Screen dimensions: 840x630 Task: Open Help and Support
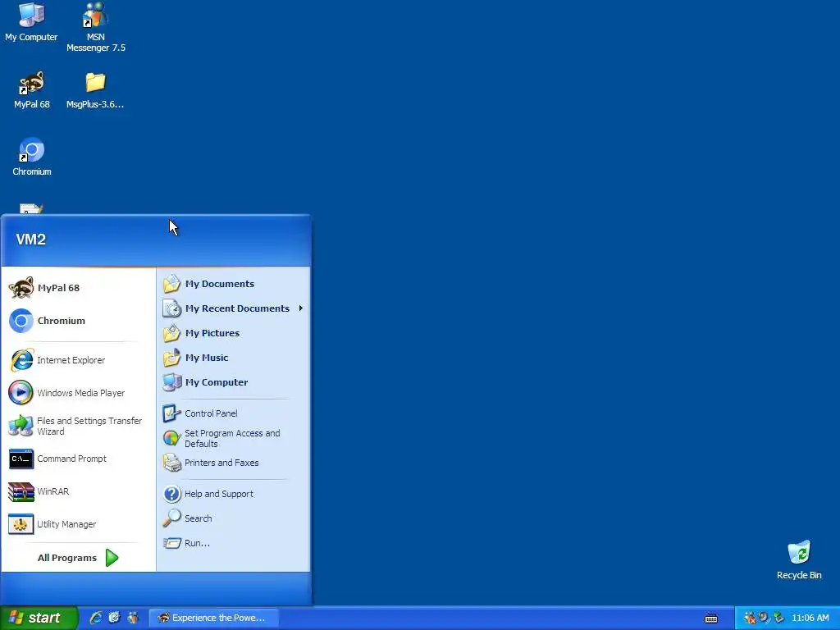(234, 494)
